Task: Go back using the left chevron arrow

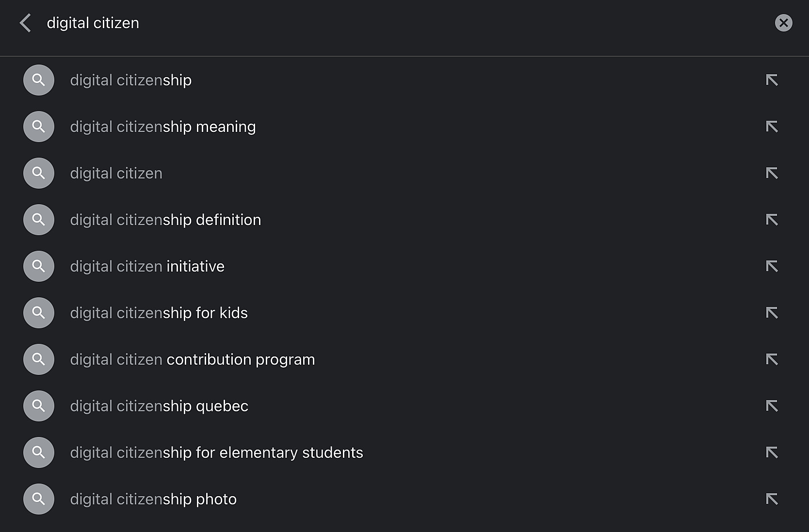Action: tap(25, 23)
